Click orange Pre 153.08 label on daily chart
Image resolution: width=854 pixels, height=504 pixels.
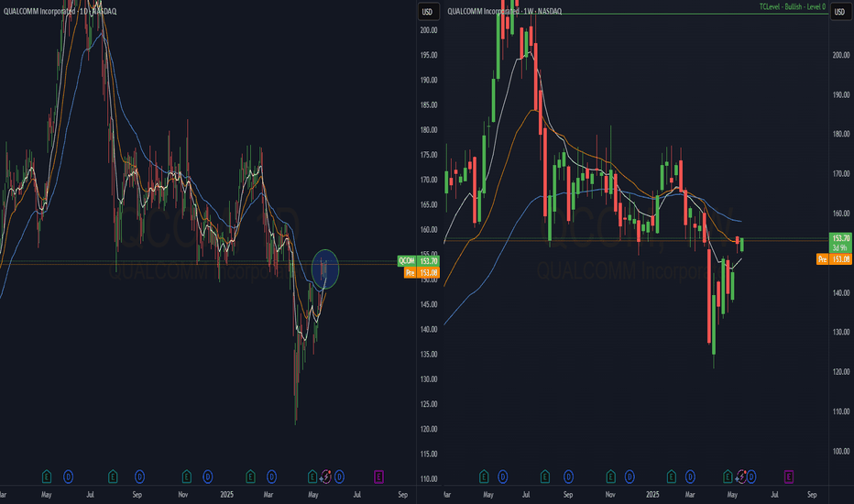(422, 272)
